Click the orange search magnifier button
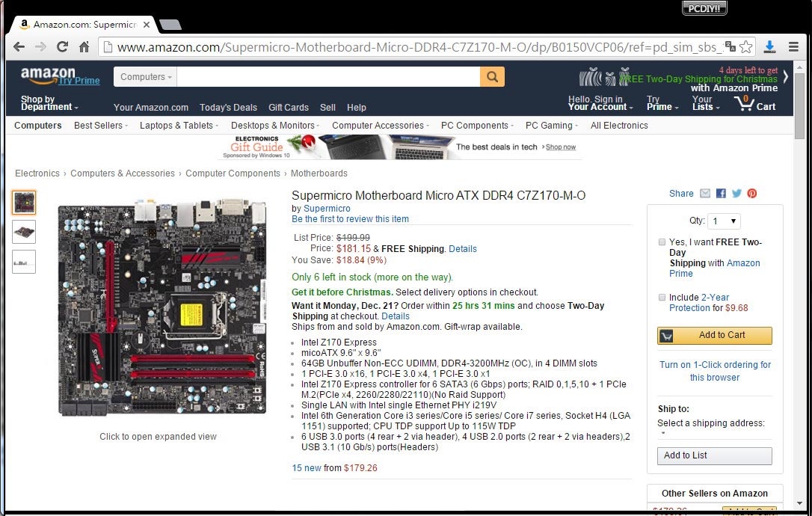This screenshot has width=812, height=516. point(492,77)
